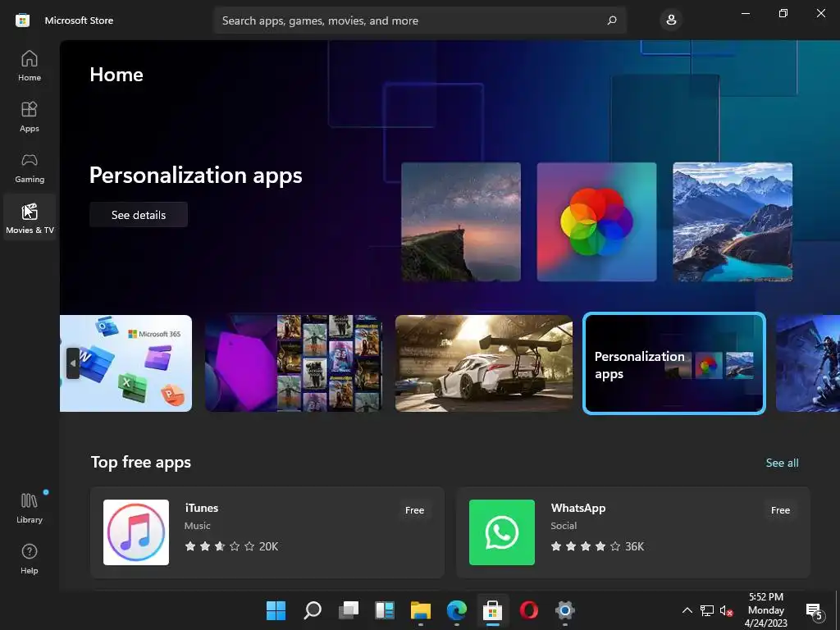Viewport: 840px width, 630px height.
Task: Open the WhatsApp app icon
Action: click(x=502, y=532)
